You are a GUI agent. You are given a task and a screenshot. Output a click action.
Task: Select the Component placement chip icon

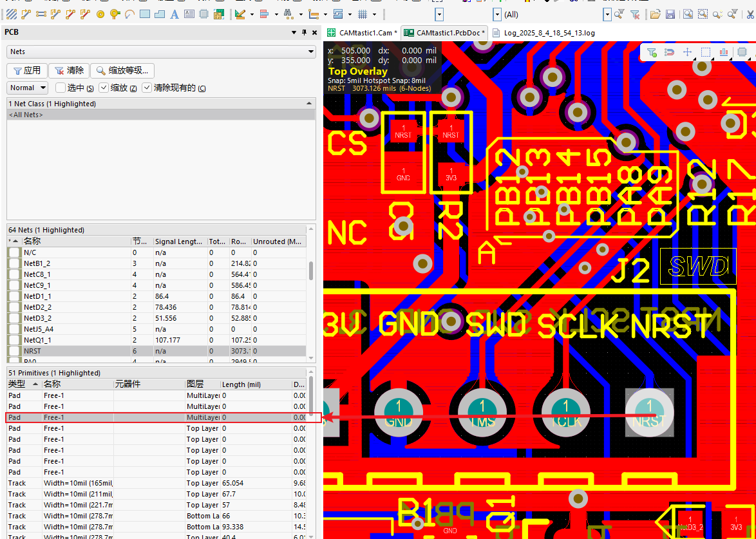(205, 14)
